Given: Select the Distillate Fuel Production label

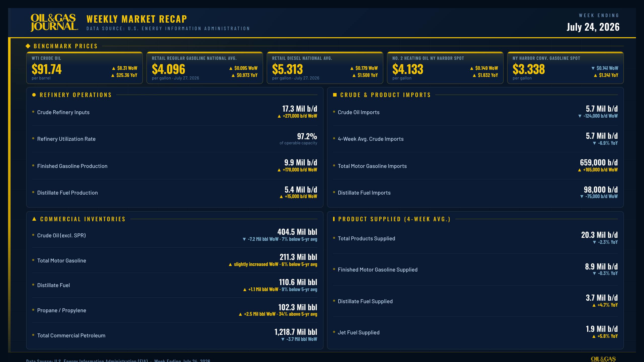Looking at the screenshot, I should pos(67,193).
